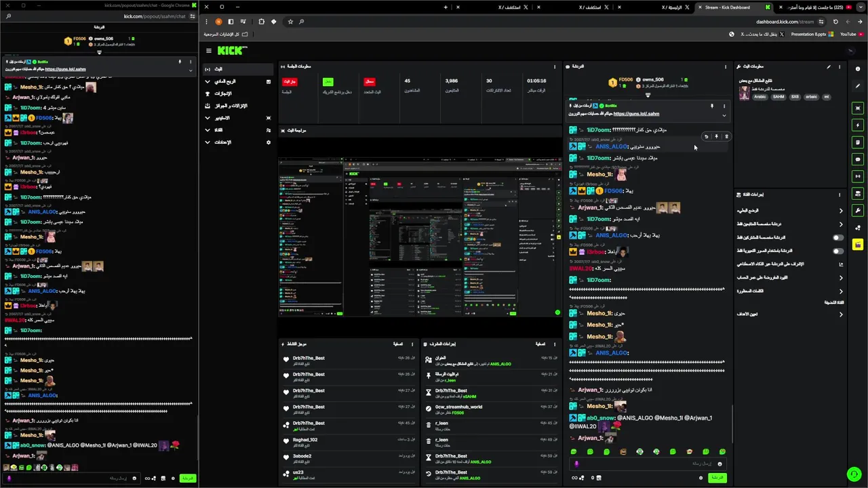Open new tab with plus button

pyautogui.click(x=446, y=7)
